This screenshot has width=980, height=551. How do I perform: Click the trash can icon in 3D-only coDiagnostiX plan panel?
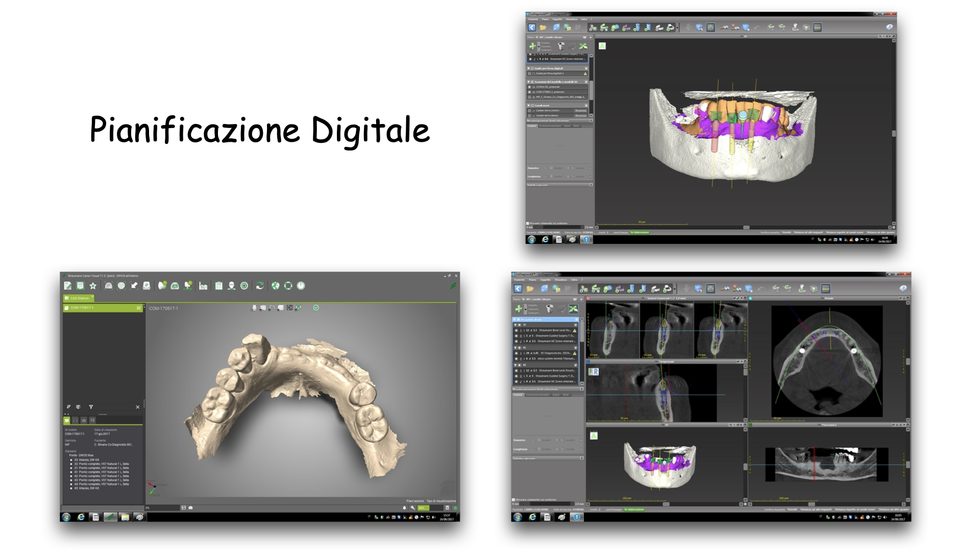(x=561, y=46)
